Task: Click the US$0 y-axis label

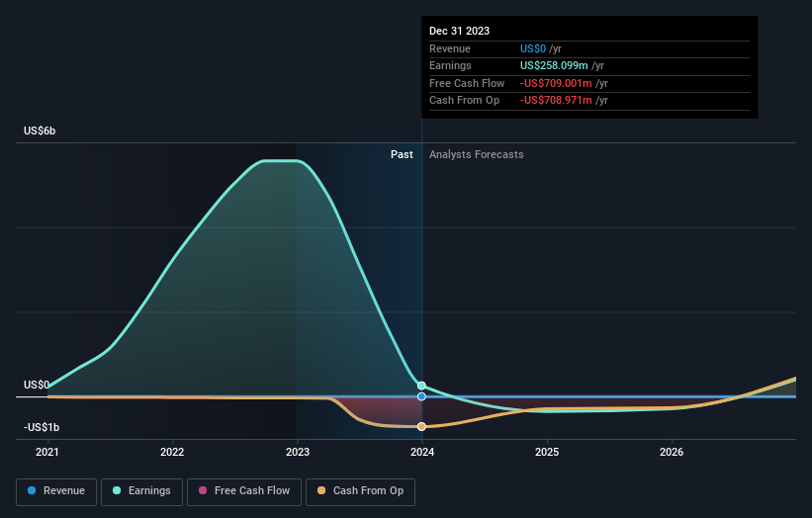Action: 37,385
